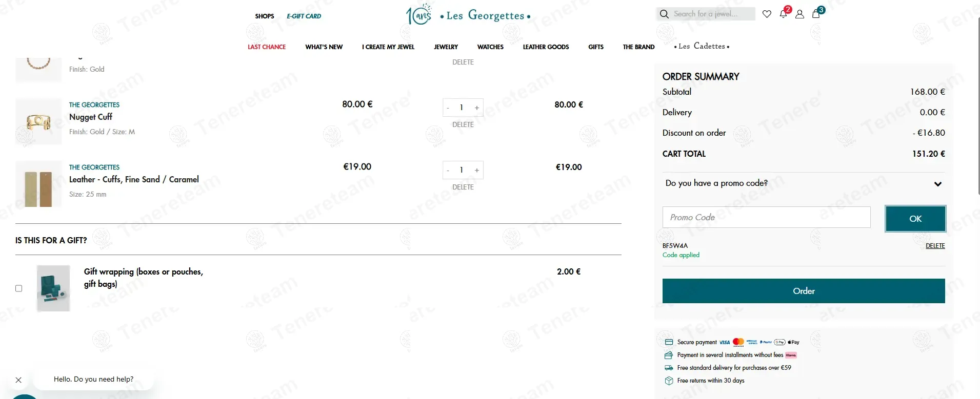Click the search magnifier icon
980x399 pixels.
(664, 14)
